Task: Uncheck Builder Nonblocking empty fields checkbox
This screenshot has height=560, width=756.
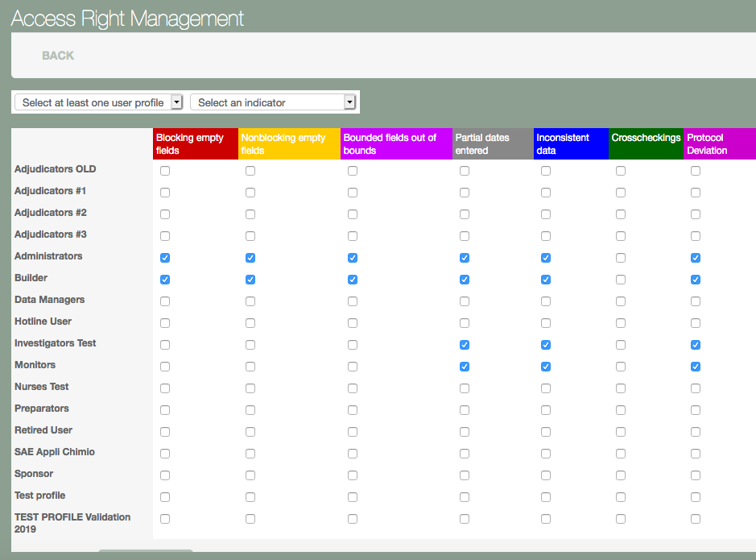Action: (x=250, y=280)
